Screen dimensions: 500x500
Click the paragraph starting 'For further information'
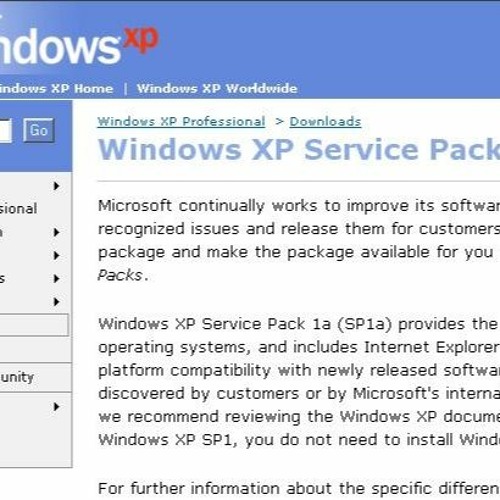tap(299, 489)
